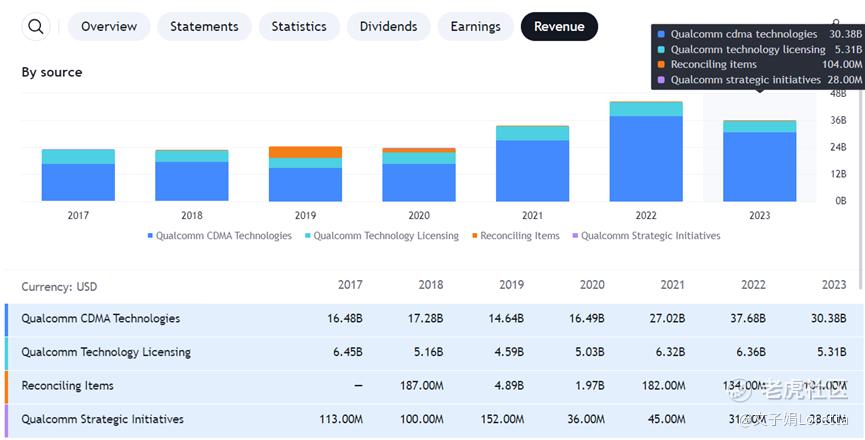This screenshot has width=865, height=440.
Task: Click the 2017 revenue bar
Action: [78, 175]
